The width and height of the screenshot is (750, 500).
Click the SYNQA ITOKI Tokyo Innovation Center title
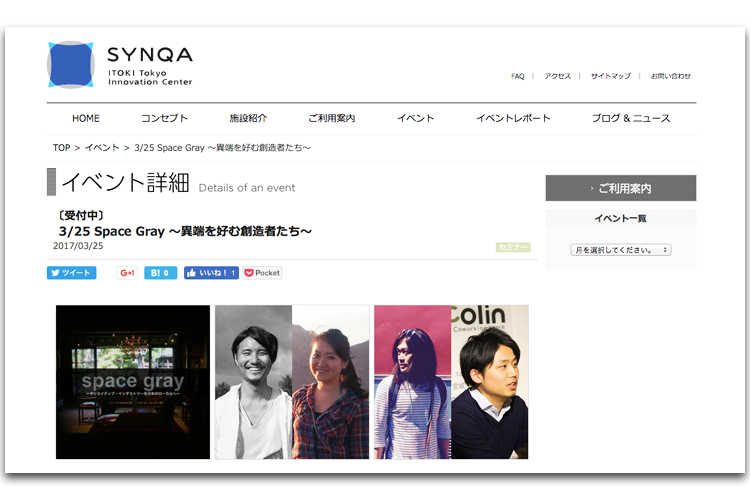[150, 66]
